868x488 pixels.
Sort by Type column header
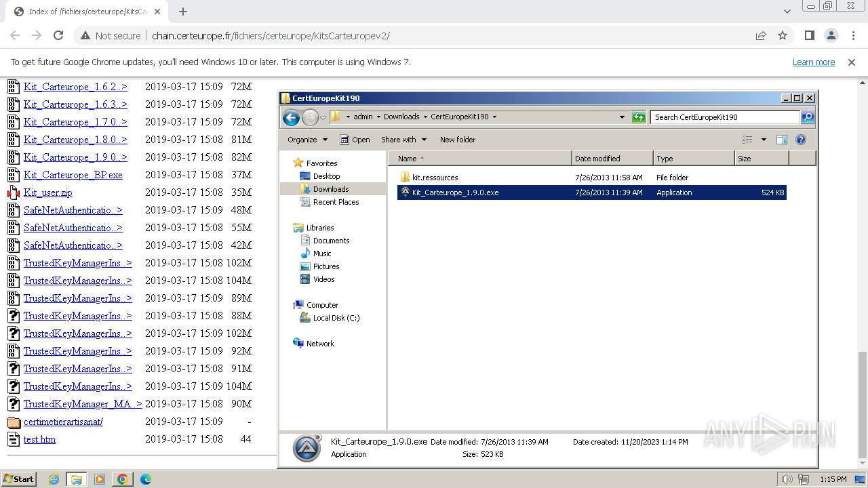coord(694,159)
